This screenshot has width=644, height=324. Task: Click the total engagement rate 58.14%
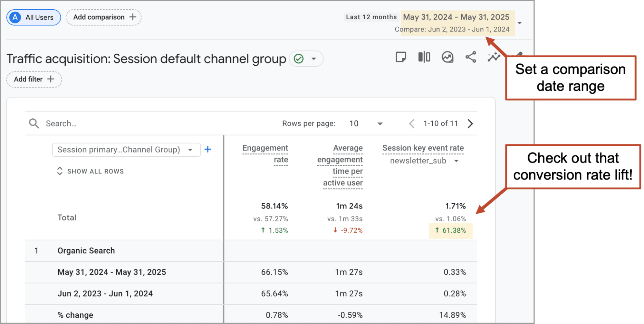click(274, 206)
